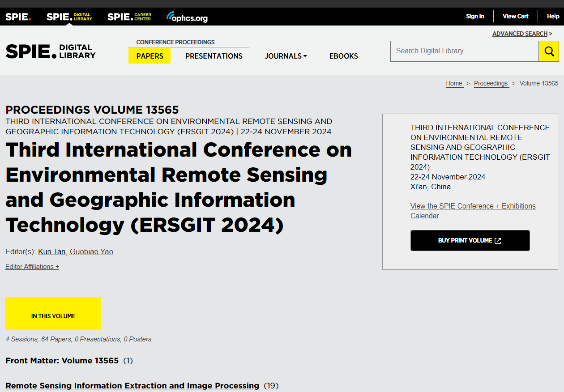Click the yellow search magnifier icon
The image size is (564, 392).
(549, 51)
